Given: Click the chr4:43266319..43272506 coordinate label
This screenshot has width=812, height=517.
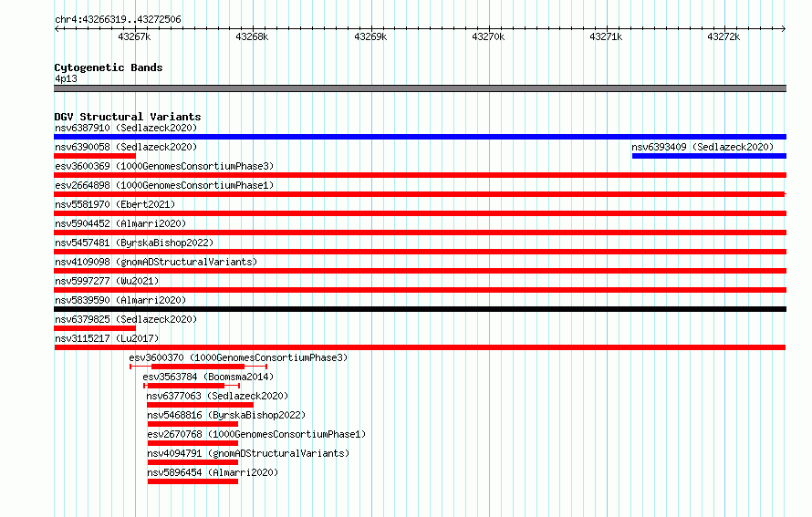Looking at the screenshot, I should tap(118, 19).
